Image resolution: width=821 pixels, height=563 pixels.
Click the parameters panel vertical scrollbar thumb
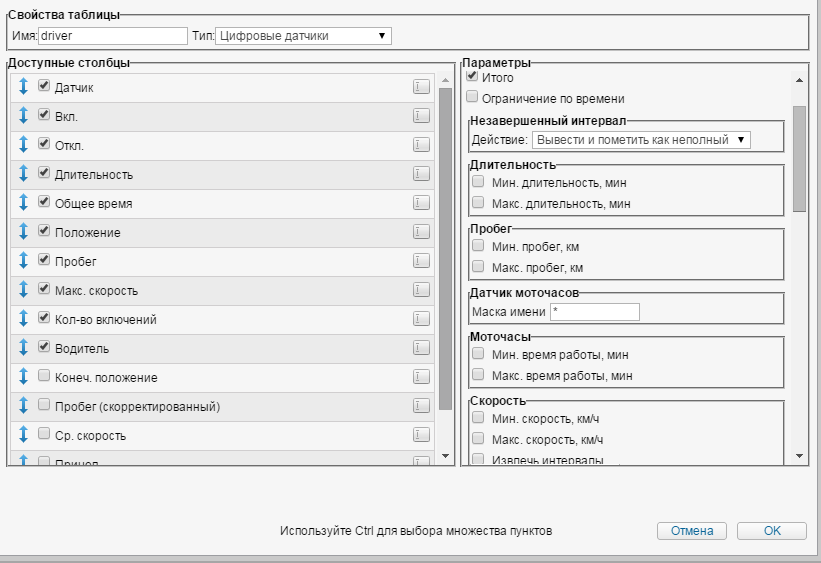(x=799, y=158)
